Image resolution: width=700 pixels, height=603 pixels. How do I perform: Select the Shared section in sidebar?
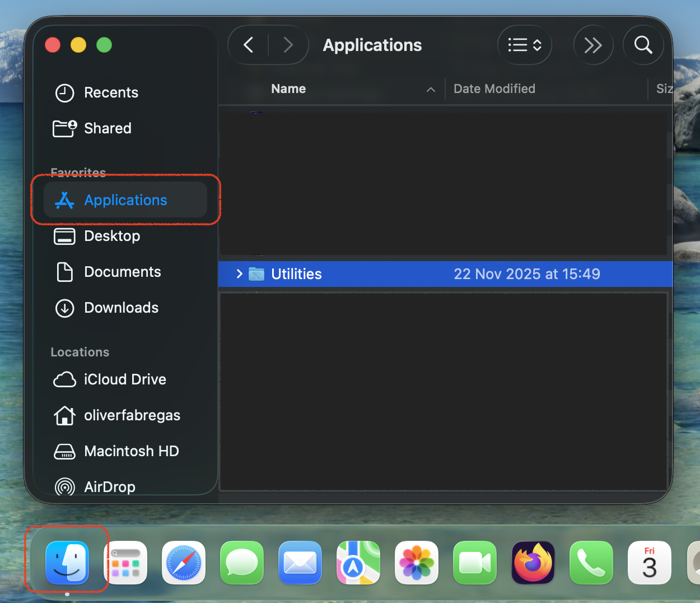click(107, 128)
